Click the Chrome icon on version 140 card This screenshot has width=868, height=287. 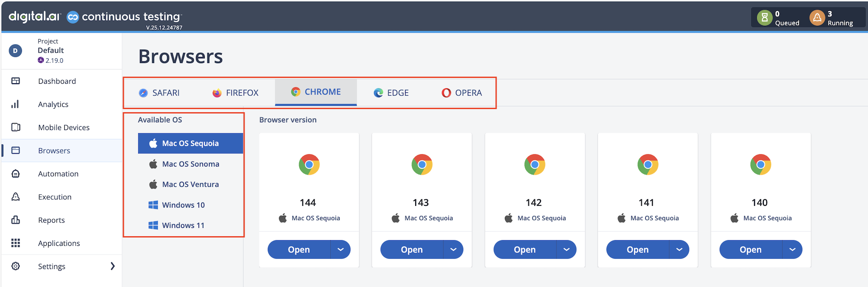761,165
